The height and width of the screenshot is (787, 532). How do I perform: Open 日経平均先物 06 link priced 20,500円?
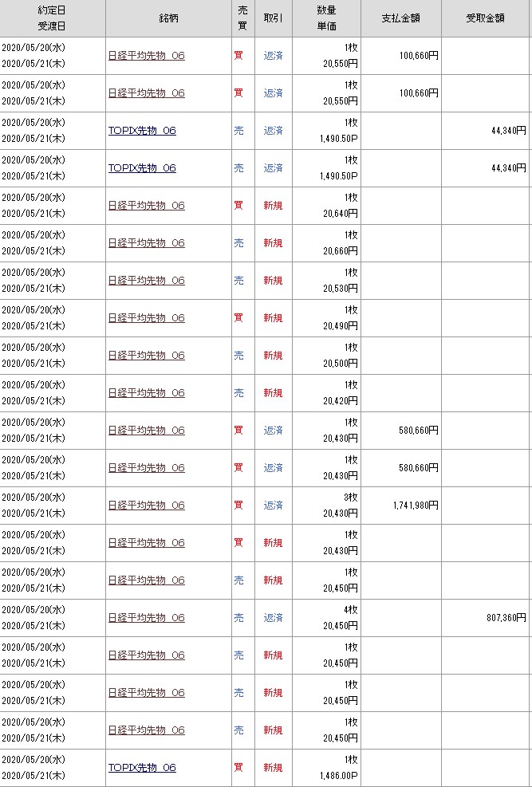pos(146,356)
